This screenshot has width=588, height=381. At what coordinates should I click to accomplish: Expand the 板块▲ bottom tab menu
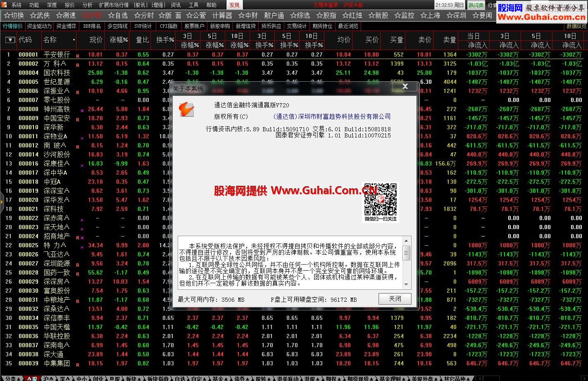point(133,378)
